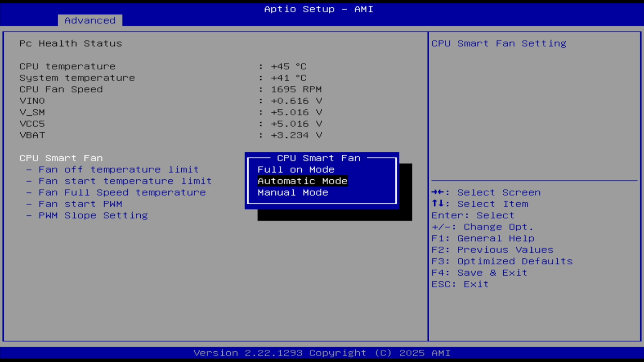Click the CPU Smart Fan Setting help text

tap(499, 43)
